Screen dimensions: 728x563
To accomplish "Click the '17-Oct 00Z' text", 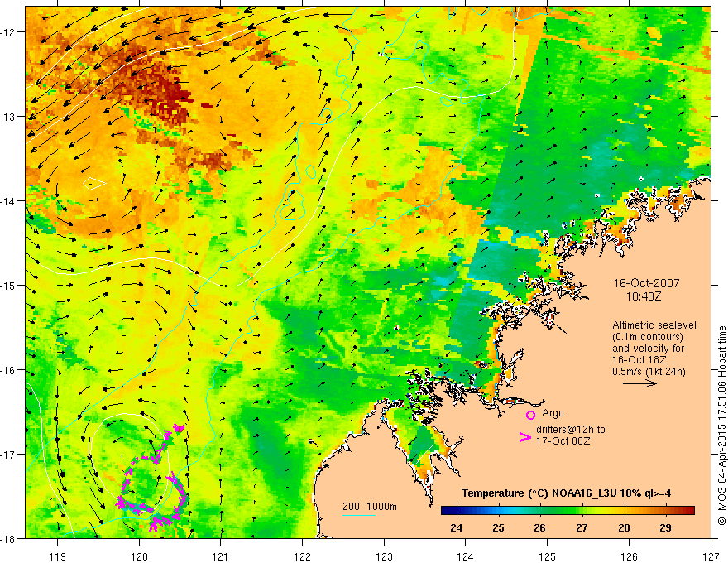I will click(x=563, y=440).
